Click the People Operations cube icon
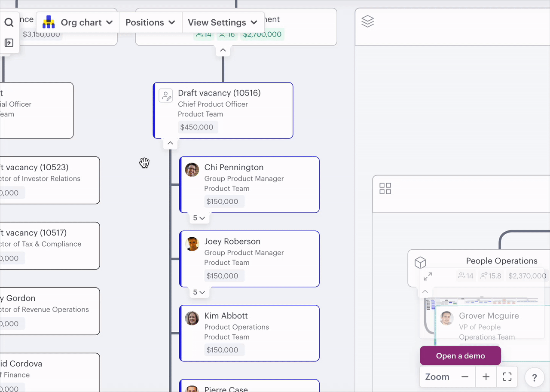Screen dimensions: 550x392 420,262
